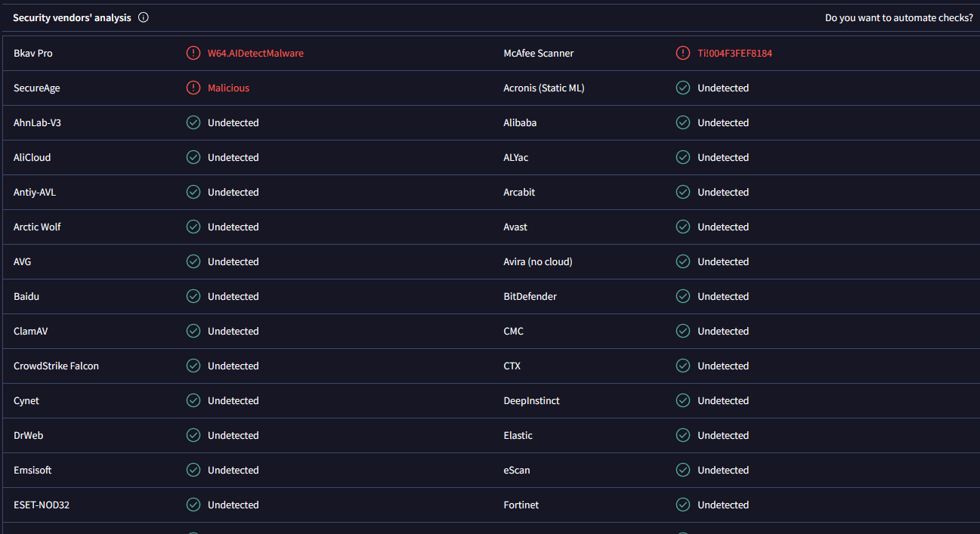Select the Undetected result for DrWeb

pyautogui.click(x=233, y=435)
